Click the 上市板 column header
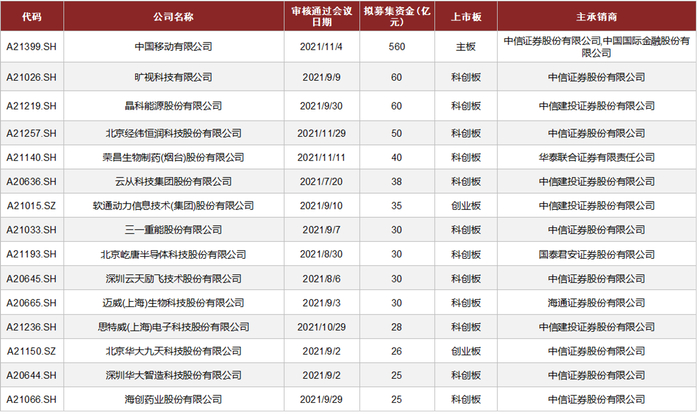The width and height of the screenshot is (700, 414). [466, 17]
